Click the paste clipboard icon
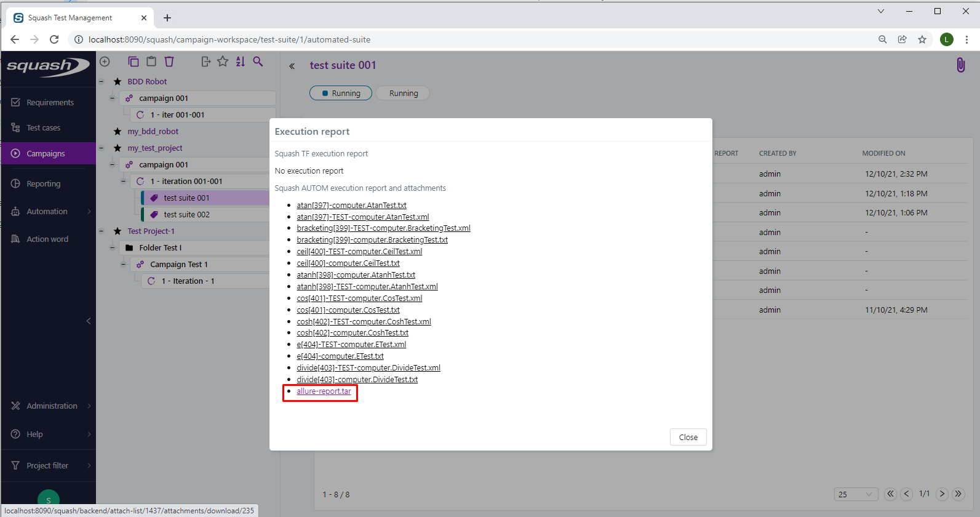980x517 pixels. [x=151, y=62]
